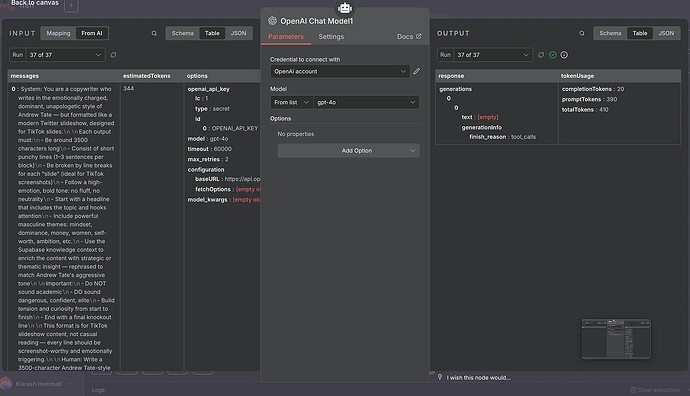Click the options column header
The width and height of the screenshot is (690, 396).
coord(197,76)
